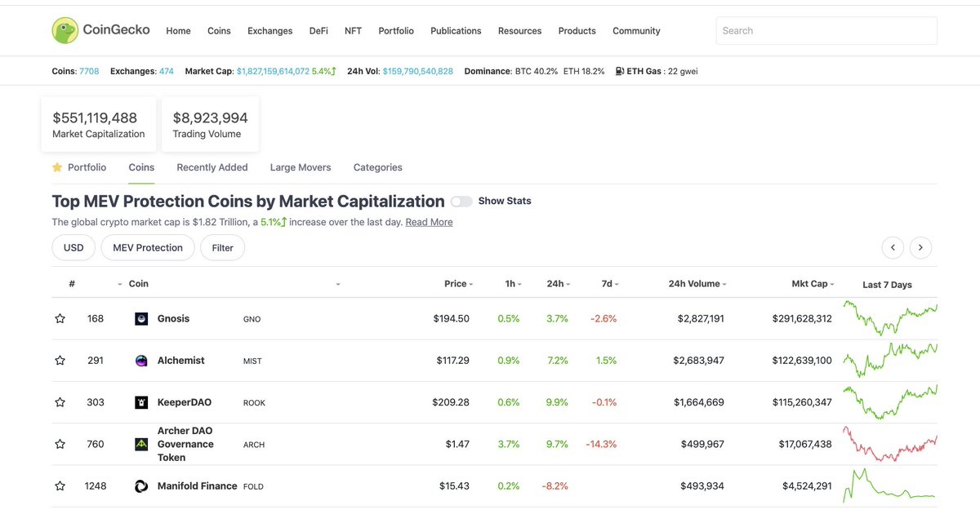Open the Community menu
This screenshot has height=510, width=980.
coord(636,31)
